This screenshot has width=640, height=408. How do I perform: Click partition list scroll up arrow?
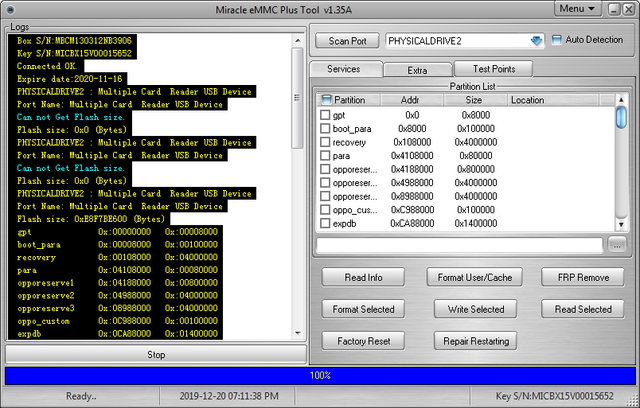coord(621,100)
